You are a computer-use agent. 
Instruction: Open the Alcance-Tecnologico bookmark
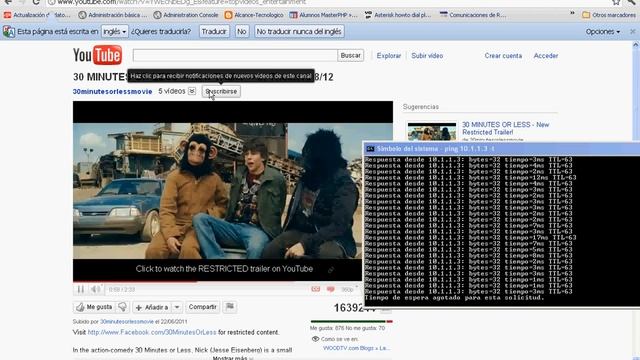(254, 15)
